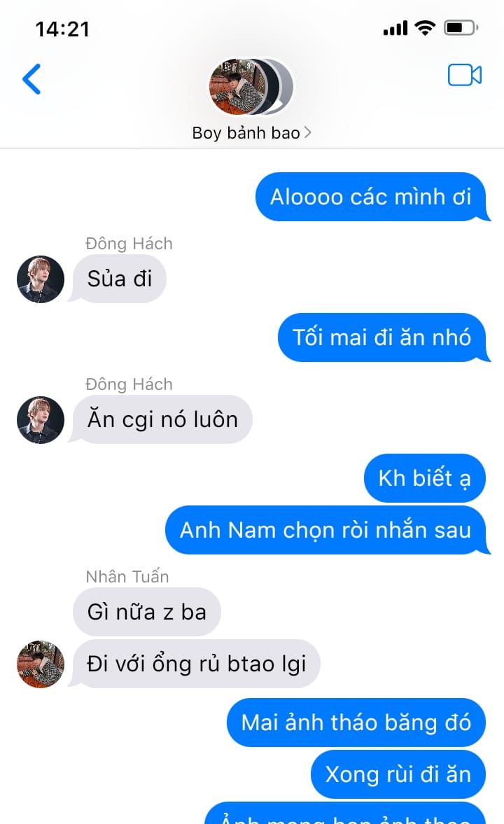Screen dimensions: 504x824
Task: Tap the Sủa đi message bubble
Action: point(119,279)
